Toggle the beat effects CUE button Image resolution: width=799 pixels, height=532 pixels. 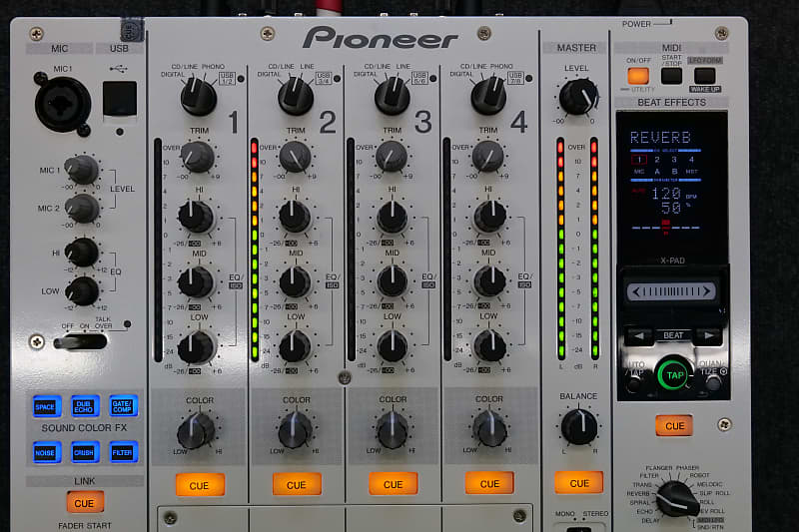675,425
